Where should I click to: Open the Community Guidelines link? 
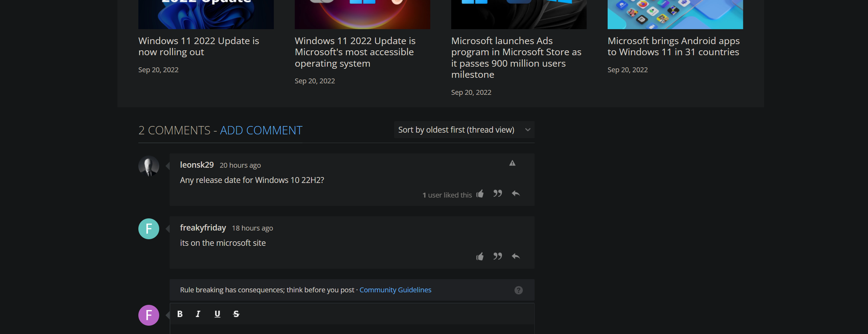[x=395, y=290]
